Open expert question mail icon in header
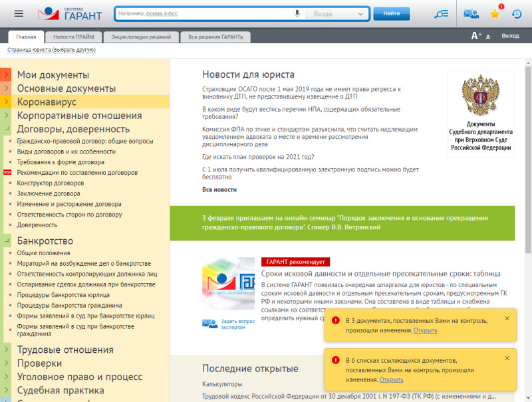532x402 pixels. pyautogui.click(x=471, y=14)
